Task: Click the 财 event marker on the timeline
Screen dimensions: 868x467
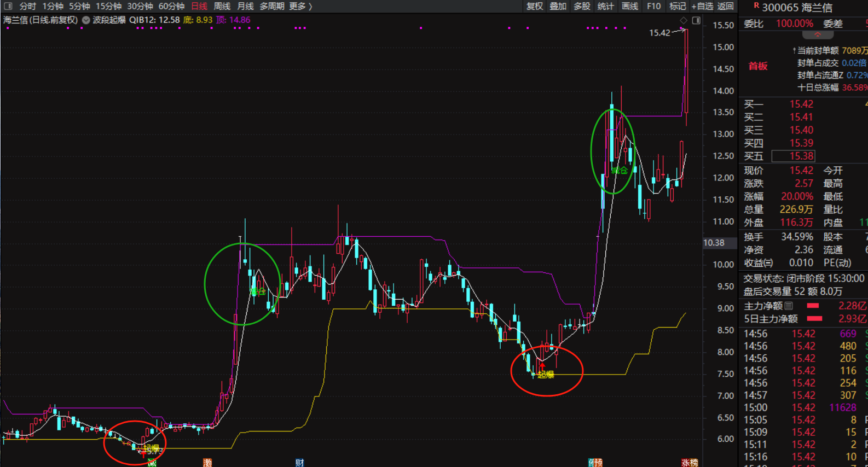Action: coord(299,463)
